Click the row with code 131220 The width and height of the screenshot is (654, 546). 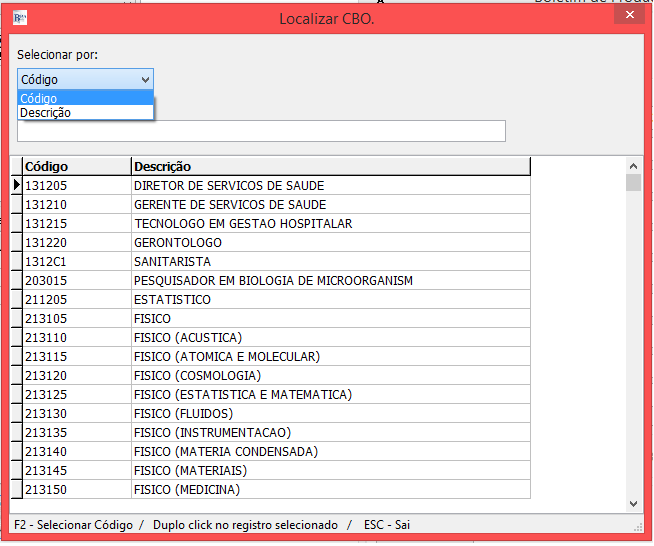(47, 243)
